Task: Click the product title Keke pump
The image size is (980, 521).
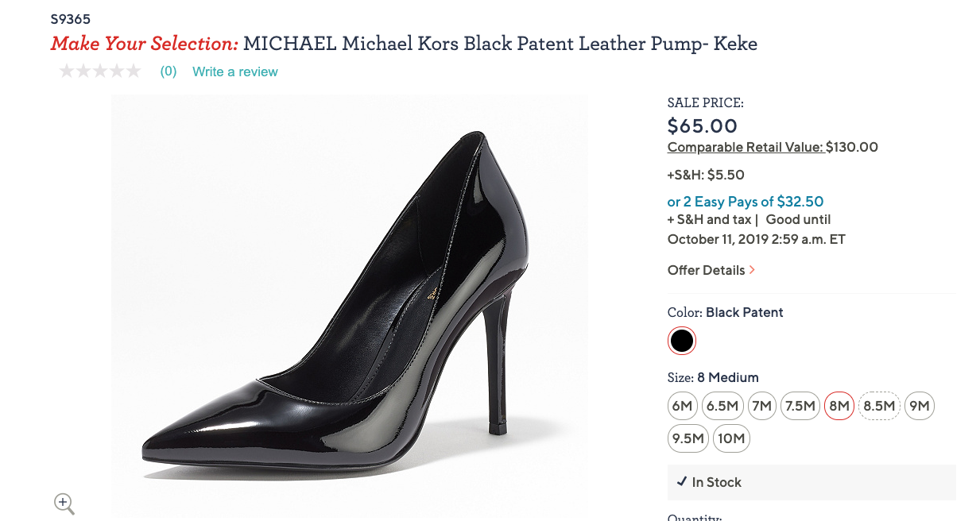Action: (x=500, y=43)
